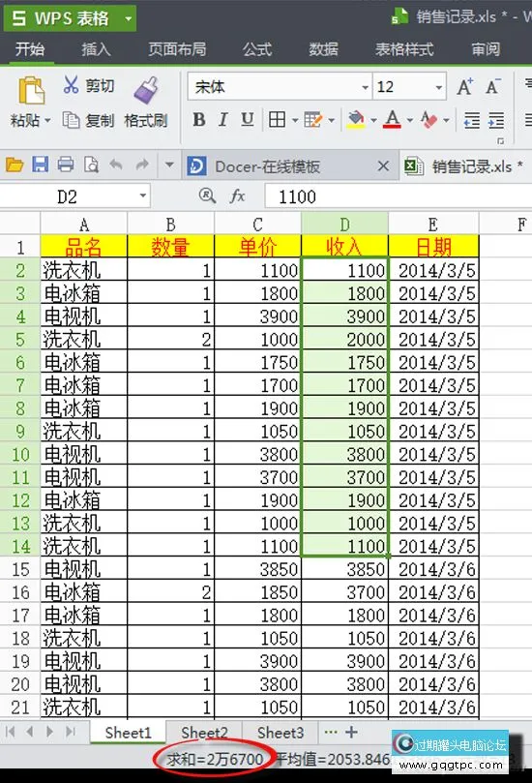This screenshot has height=783, width=532.
Task: Switch to Sheet1 tab
Action: pos(129,733)
